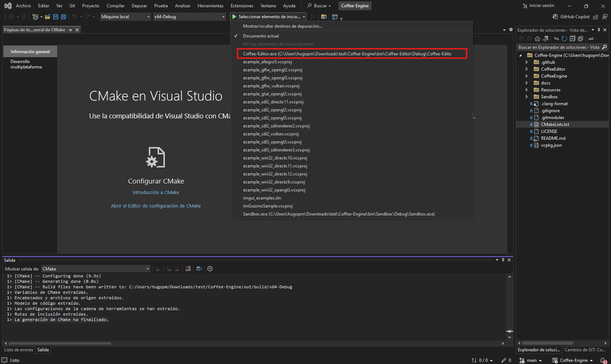Expand the CoffeeEditor folder
The width and height of the screenshot is (611, 364).
pyautogui.click(x=527, y=69)
